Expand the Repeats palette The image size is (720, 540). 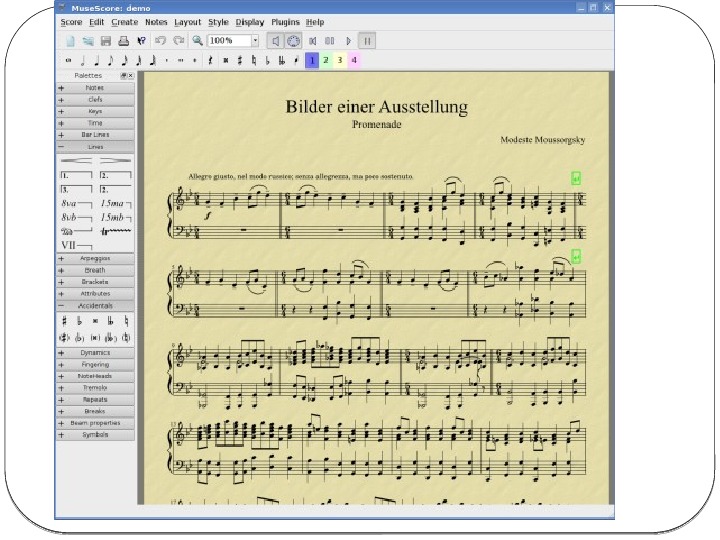[96, 400]
